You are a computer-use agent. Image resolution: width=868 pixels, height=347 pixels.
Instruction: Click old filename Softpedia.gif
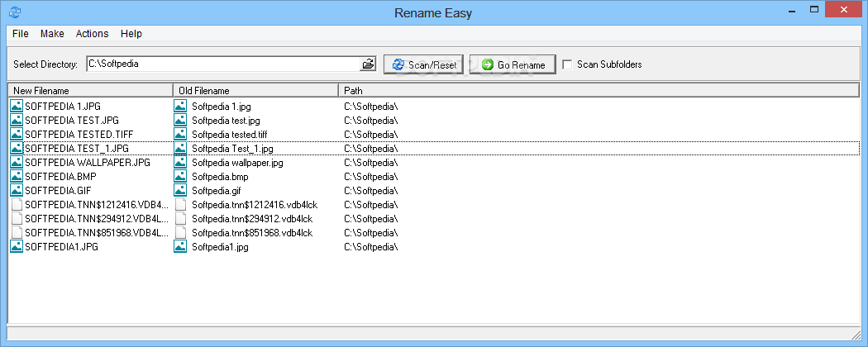(217, 191)
